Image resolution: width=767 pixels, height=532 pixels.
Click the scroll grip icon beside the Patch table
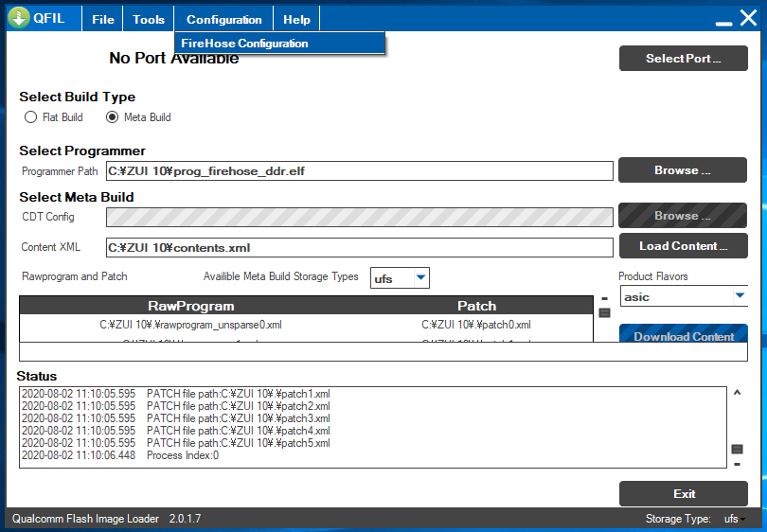pyautogui.click(x=604, y=312)
